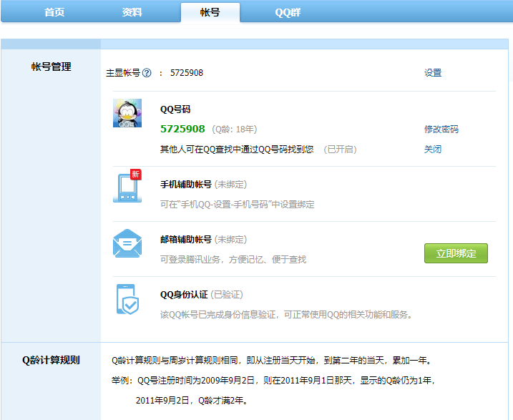
Task: Click the QQ identity verification shield icon
Action: 127,299
